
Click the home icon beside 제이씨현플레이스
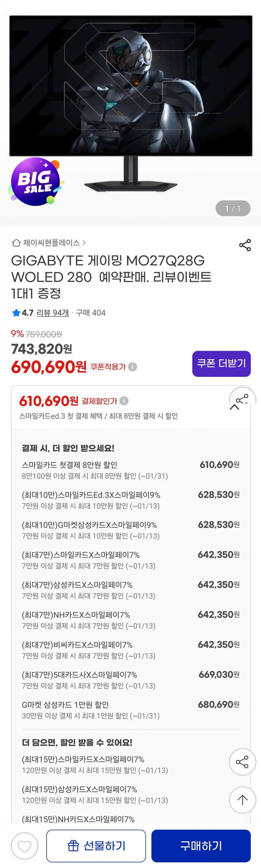(x=16, y=243)
